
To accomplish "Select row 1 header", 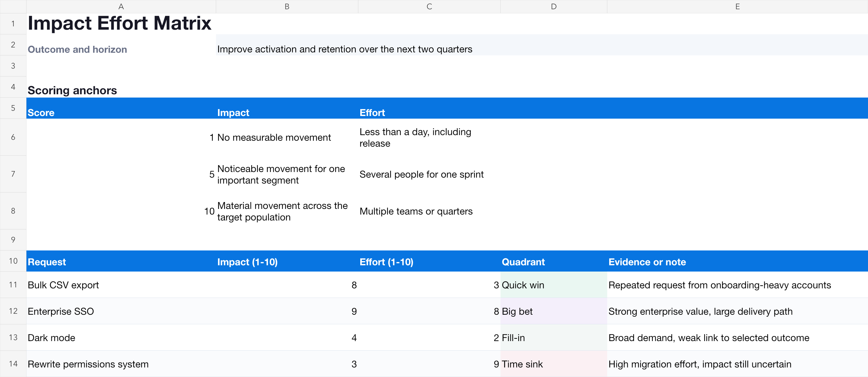I will [x=13, y=24].
